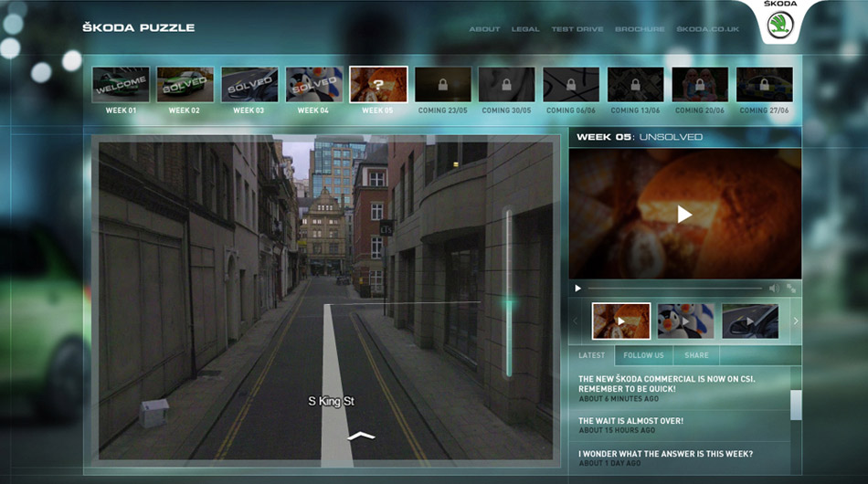This screenshot has height=484, width=868.
Task: Open the solved Week 03 puzzle thumbnail
Action: 249,85
